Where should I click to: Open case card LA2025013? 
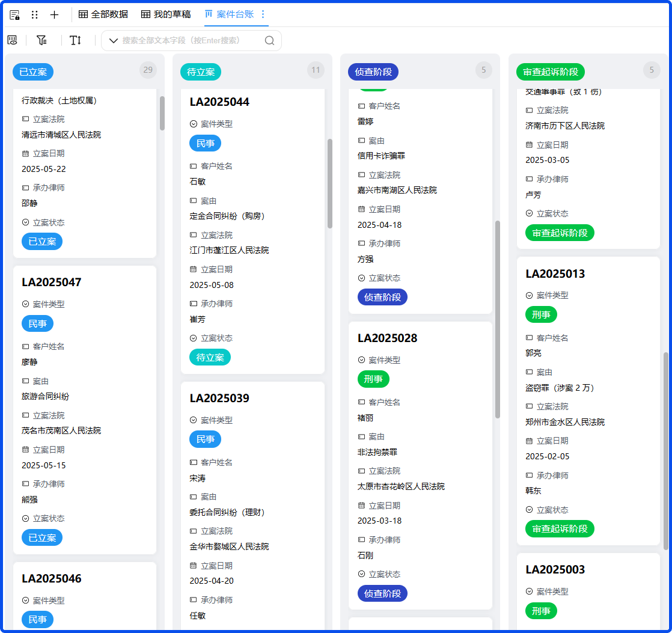tap(555, 274)
